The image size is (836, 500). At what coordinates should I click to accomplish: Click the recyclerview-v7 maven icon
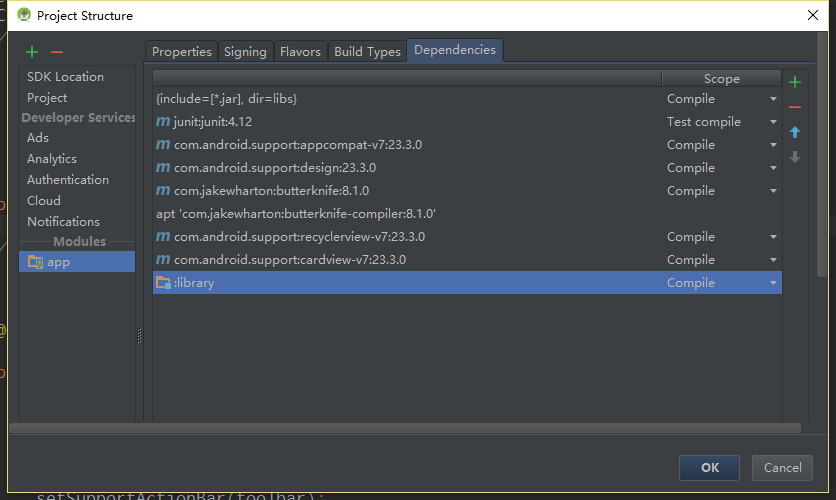click(163, 236)
